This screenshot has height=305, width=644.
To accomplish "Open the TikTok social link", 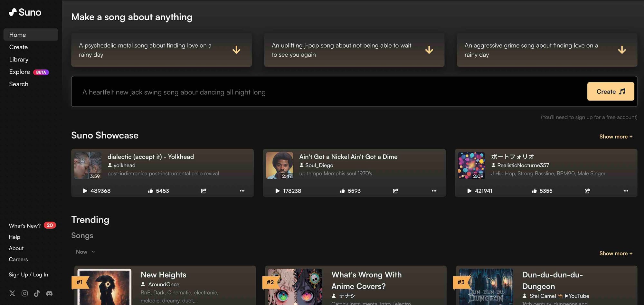I will click(37, 293).
